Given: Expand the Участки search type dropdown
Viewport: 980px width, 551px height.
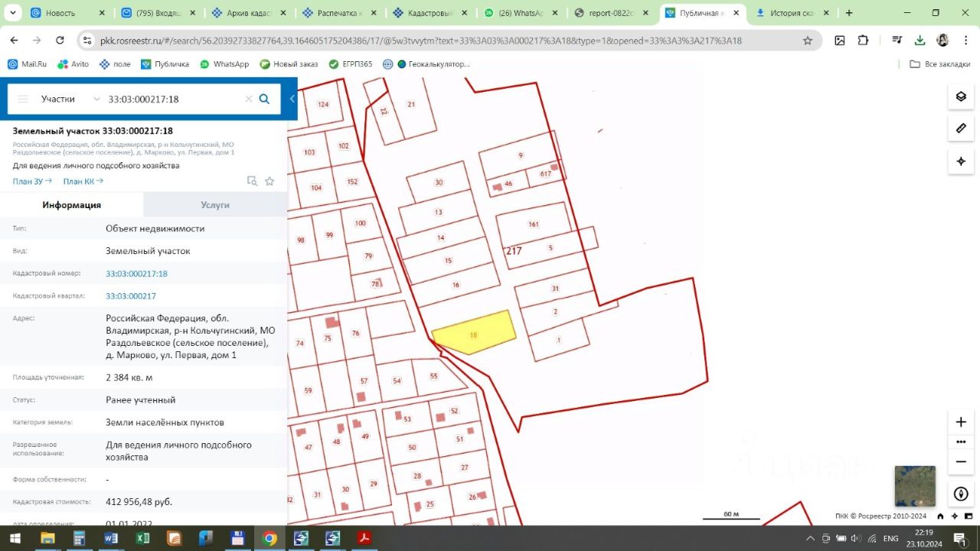Looking at the screenshot, I should pos(70,99).
